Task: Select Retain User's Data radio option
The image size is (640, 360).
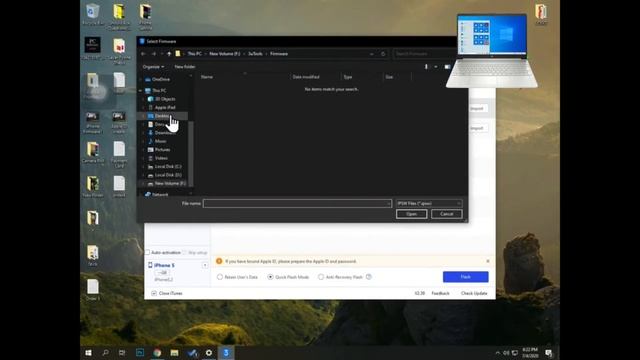Action: 220,277
